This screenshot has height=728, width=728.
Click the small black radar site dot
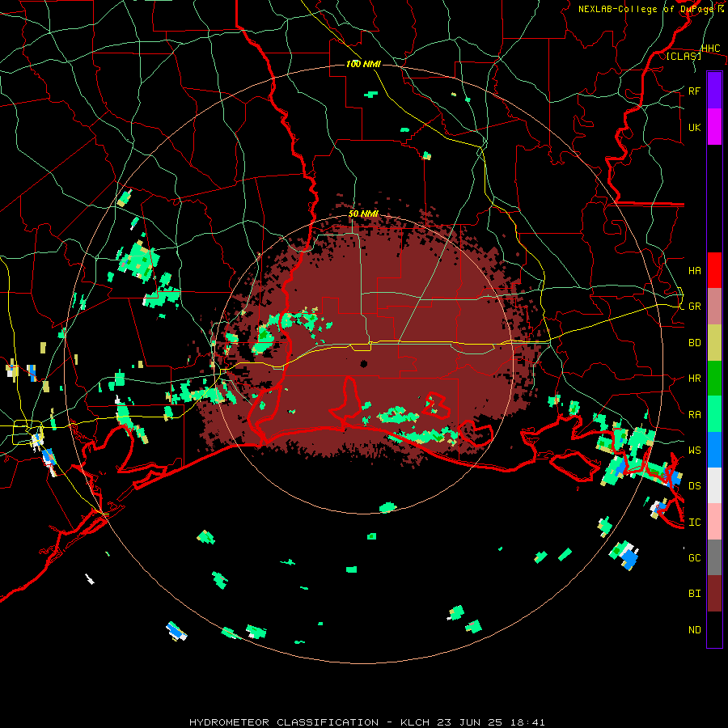pos(363,363)
